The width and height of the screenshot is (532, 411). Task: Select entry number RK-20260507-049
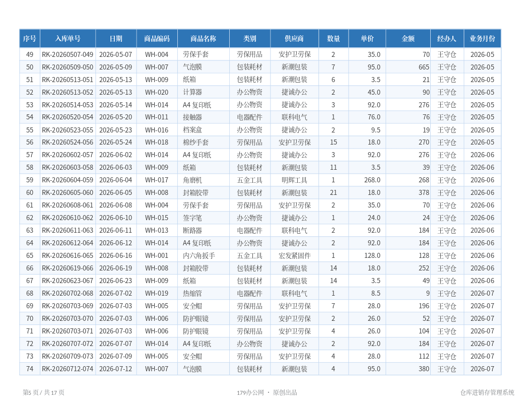point(68,54)
